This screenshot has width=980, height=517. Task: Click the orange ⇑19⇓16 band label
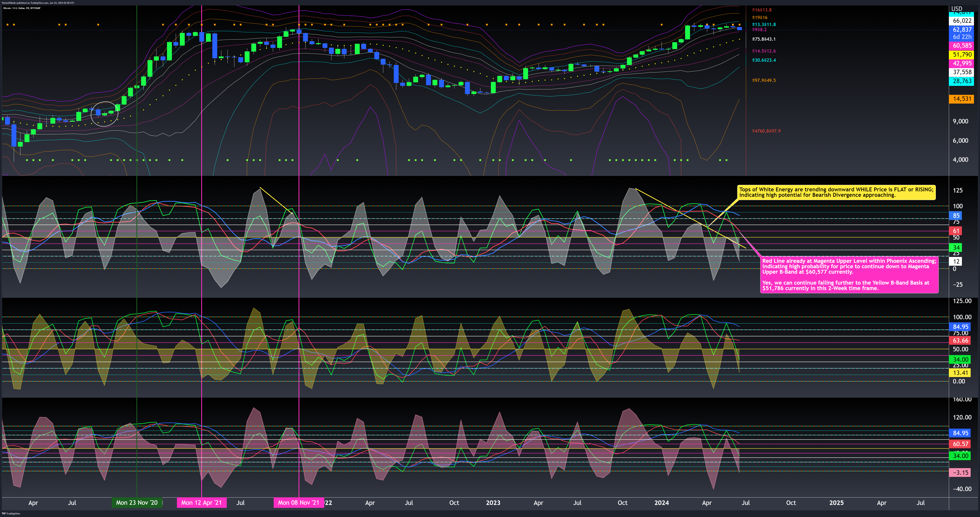(760, 18)
